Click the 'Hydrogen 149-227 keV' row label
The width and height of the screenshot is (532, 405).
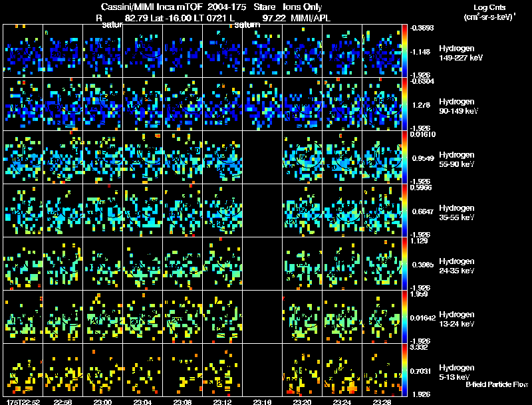461,53
